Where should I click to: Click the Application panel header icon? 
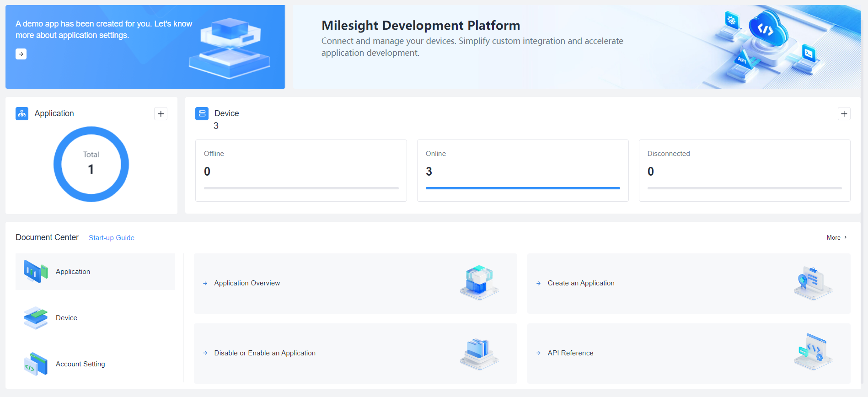tap(22, 113)
